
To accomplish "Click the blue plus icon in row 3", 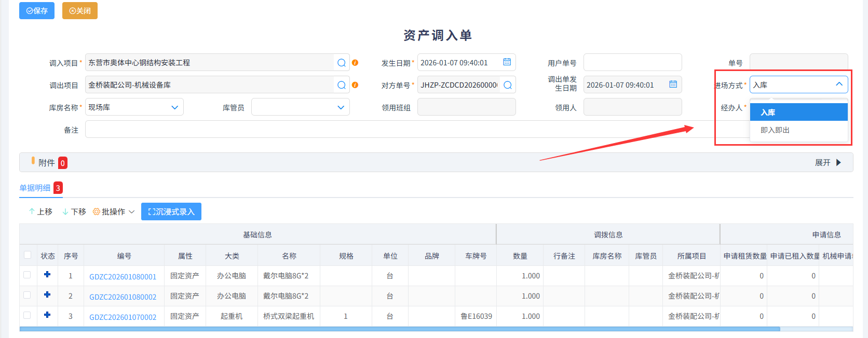I will [x=47, y=315].
